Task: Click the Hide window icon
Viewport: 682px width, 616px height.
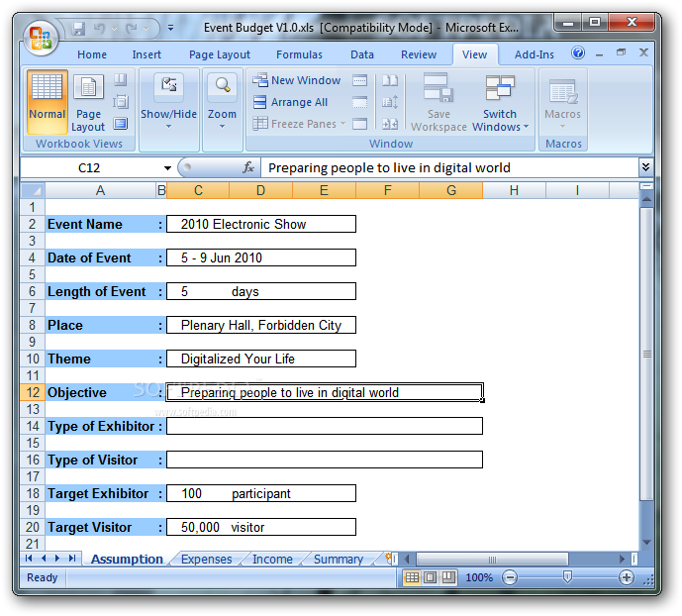Action: point(359,102)
